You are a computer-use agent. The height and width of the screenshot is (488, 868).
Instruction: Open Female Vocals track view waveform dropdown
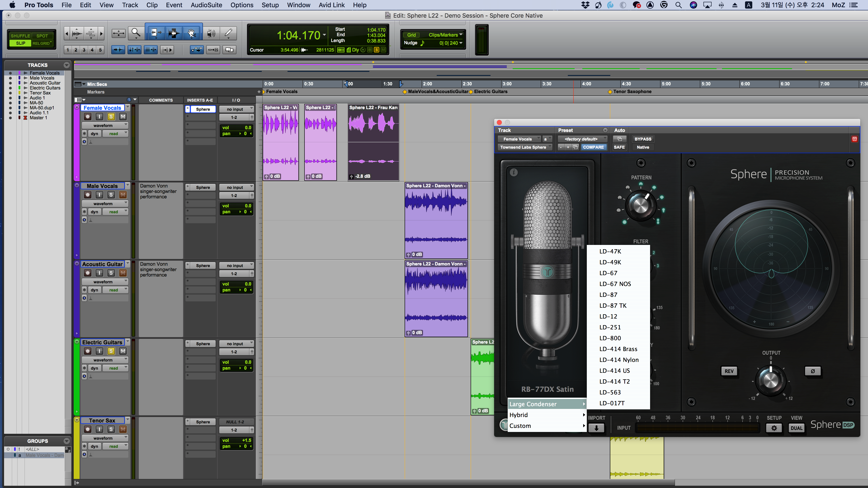coord(105,125)
